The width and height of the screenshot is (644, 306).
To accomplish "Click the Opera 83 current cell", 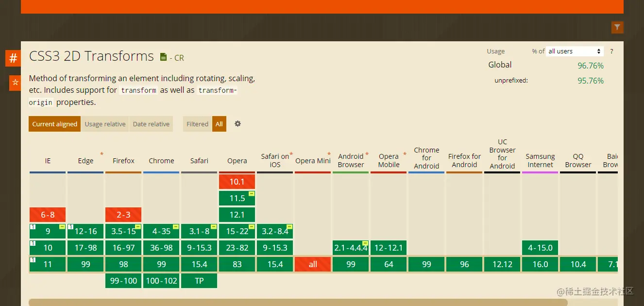I will coord(237,264).
